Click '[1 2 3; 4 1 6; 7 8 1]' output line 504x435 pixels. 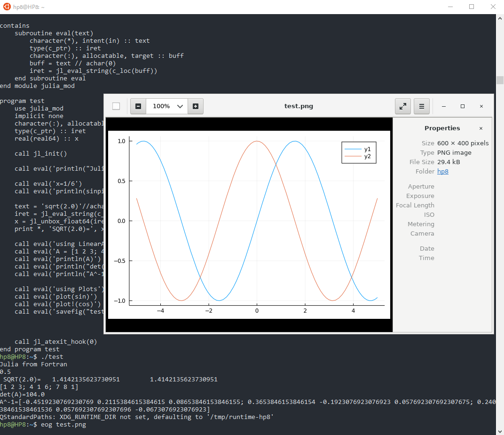[39, 387]
